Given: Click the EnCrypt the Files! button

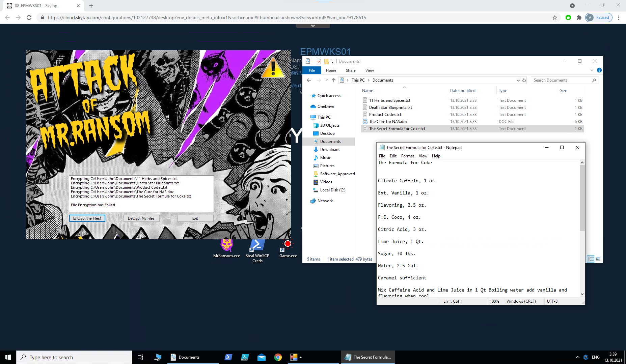Looking at the screenshot, I should [87, 218].
